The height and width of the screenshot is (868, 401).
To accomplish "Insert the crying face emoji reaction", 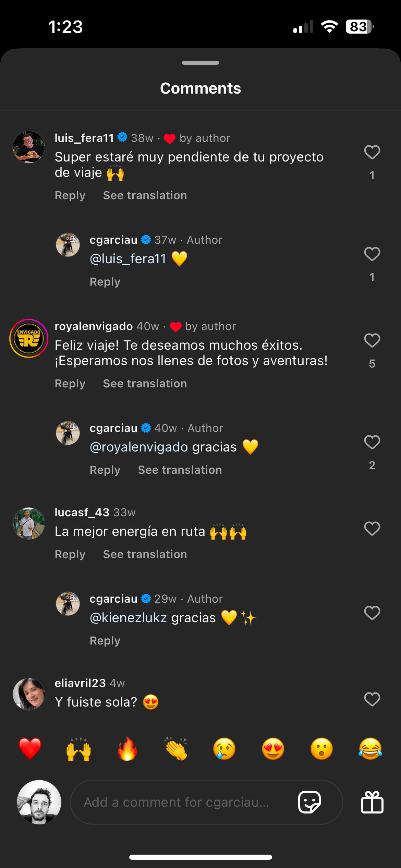I will point(224,749).
